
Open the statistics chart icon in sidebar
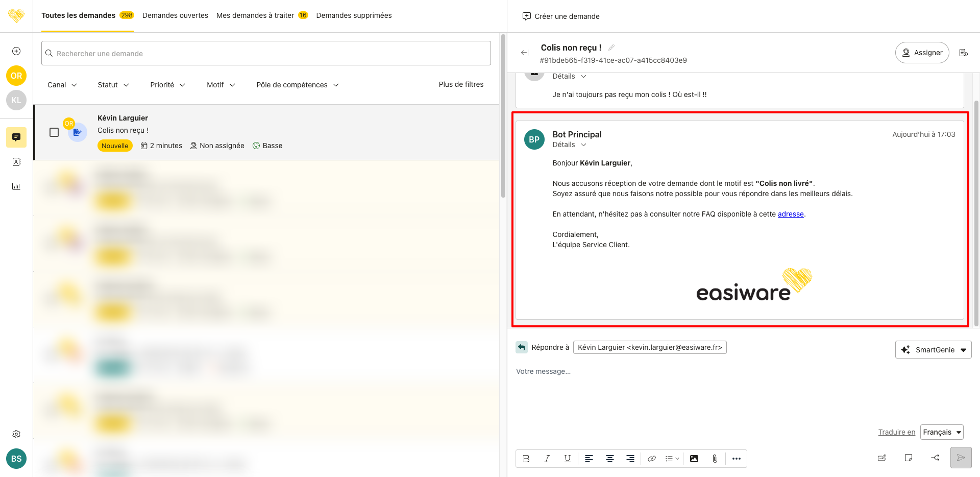point(16,186)
